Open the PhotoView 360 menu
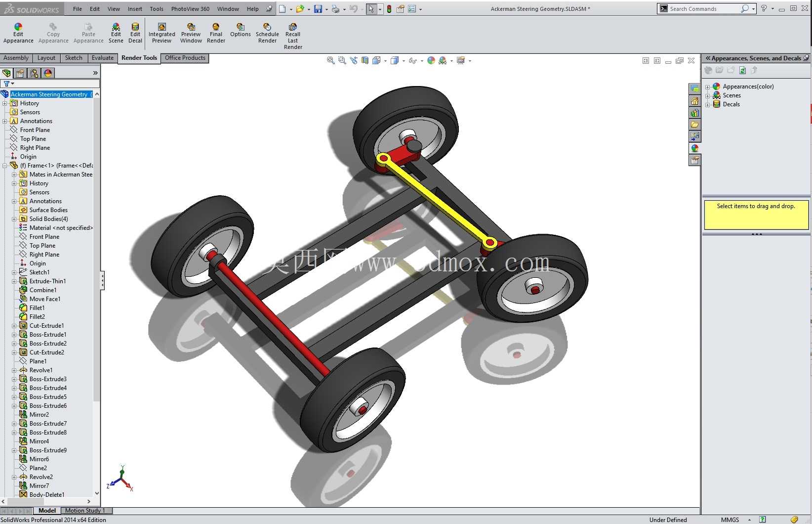 (x=190, y=9)
